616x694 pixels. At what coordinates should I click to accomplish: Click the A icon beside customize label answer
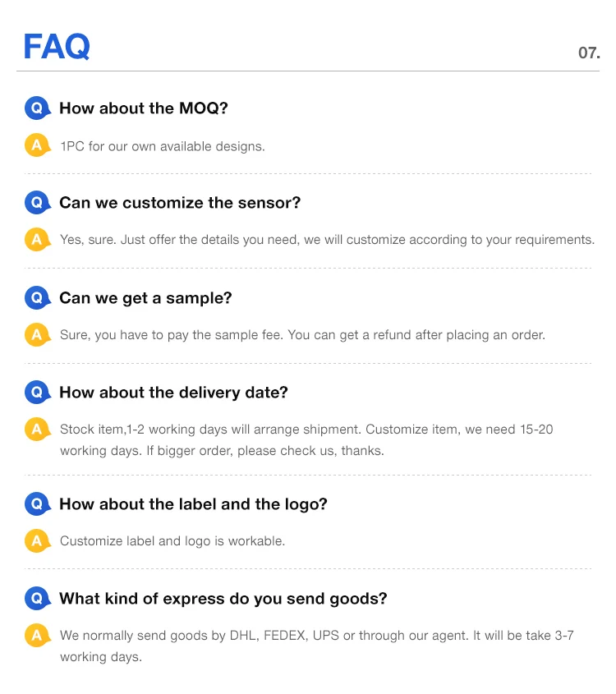(x=37, y=540)
